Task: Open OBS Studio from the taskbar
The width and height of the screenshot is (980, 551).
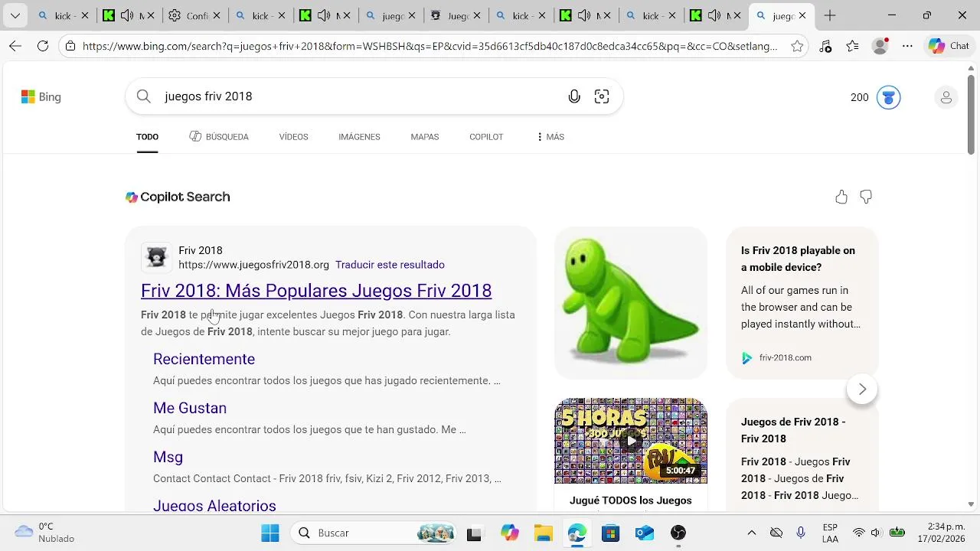Action: pos(678,533)
